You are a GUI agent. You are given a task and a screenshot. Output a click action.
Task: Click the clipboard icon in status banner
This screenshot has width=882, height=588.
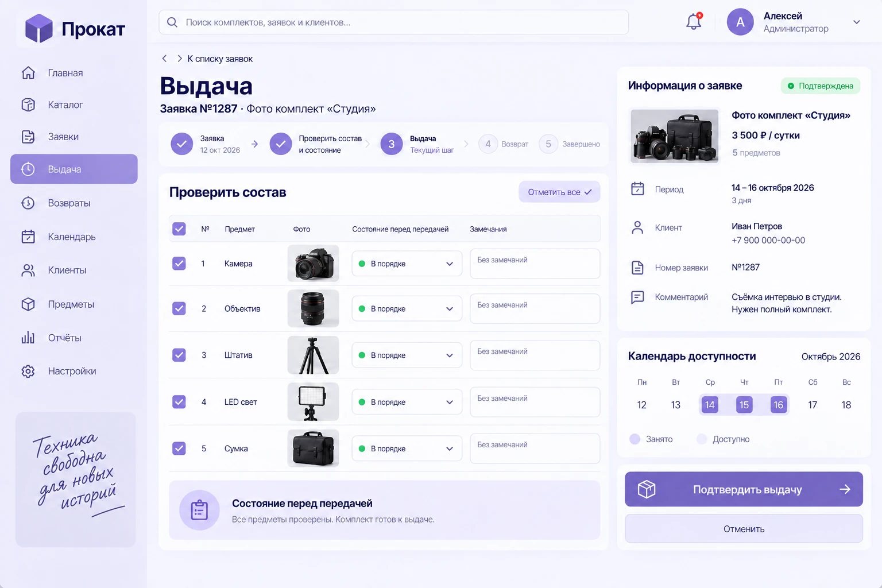(199, 510)
